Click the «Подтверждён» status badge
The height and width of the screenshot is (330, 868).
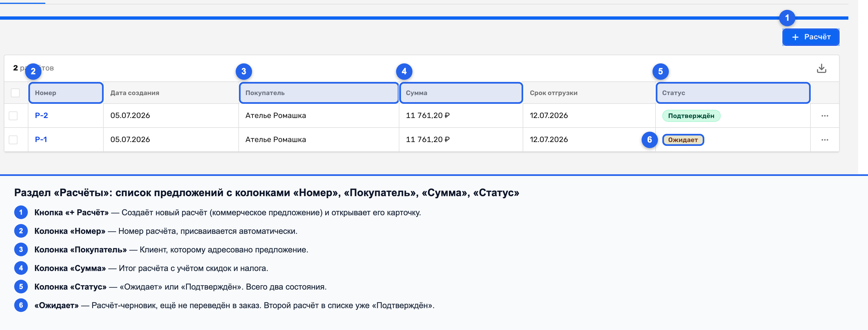click(691, 116)
